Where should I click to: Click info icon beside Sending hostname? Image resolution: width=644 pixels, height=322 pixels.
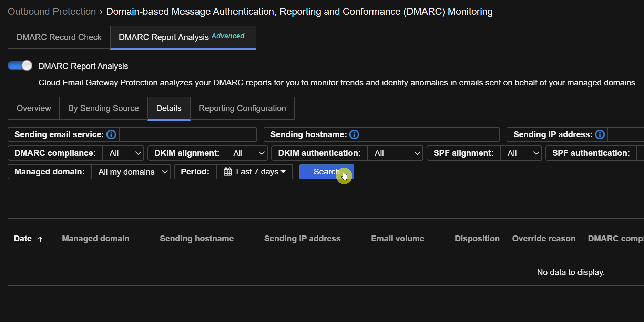click(354, 134)
